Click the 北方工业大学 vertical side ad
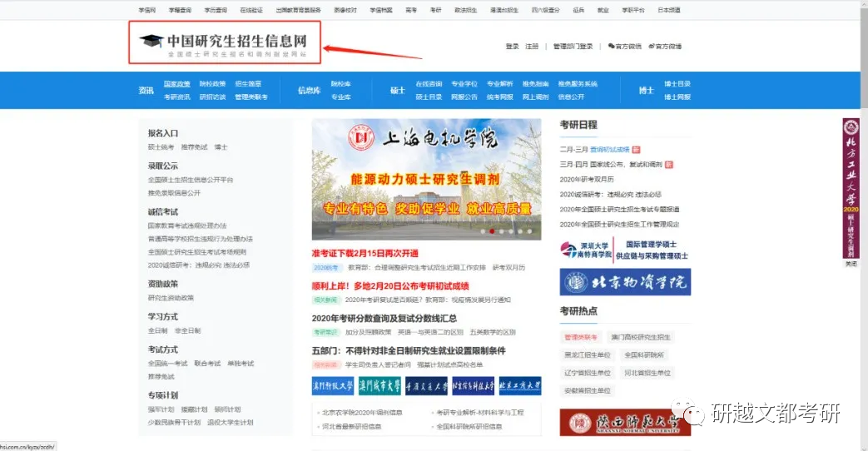868x451 pixels. coord(851,188)
